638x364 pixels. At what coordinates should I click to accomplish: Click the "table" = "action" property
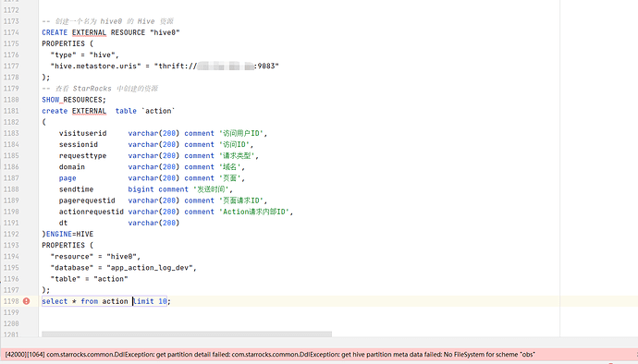[89, 279]
